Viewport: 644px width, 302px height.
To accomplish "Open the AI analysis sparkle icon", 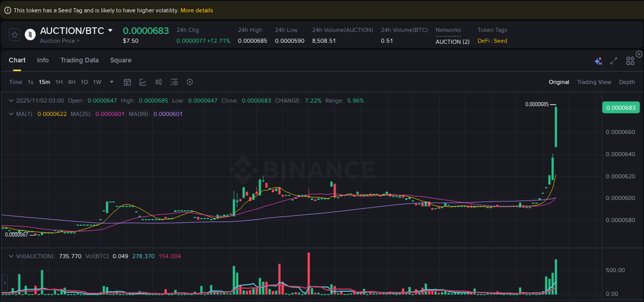I will tap(598, 60).
